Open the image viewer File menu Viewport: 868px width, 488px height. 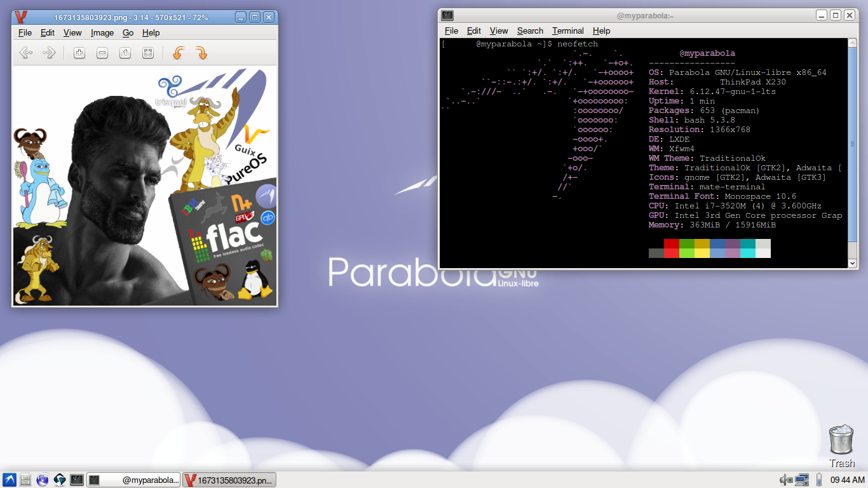click(x=25, y=32)
